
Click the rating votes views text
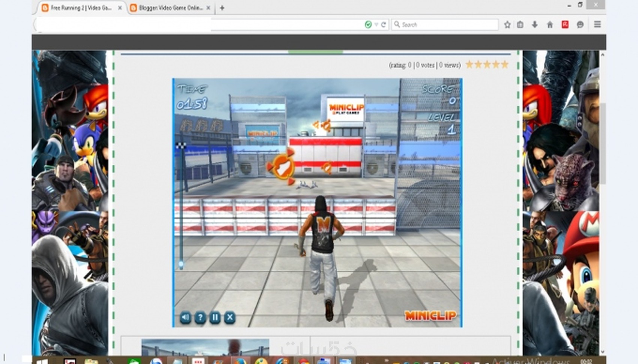click(x=425, y=65)
